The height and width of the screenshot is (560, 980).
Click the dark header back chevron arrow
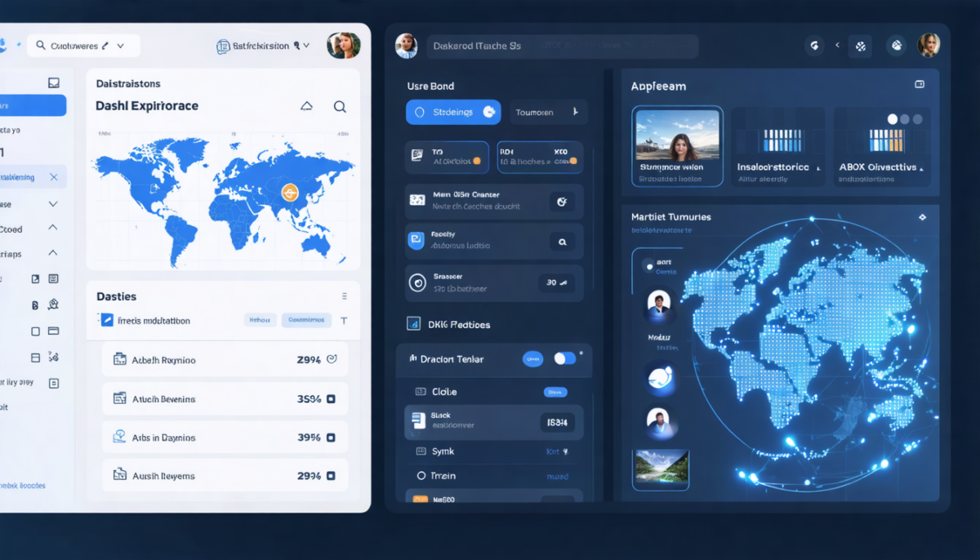click(837, 46)
